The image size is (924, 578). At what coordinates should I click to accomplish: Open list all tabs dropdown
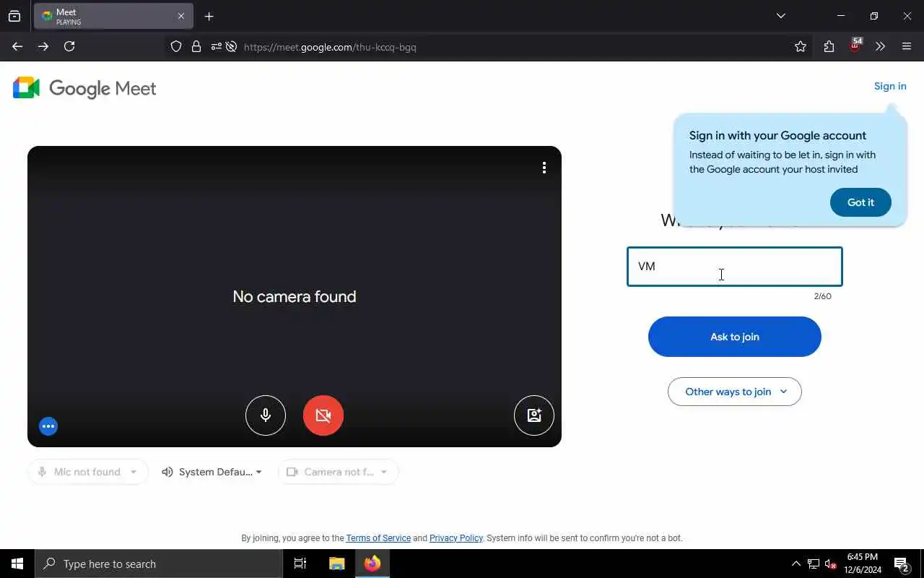781,16
